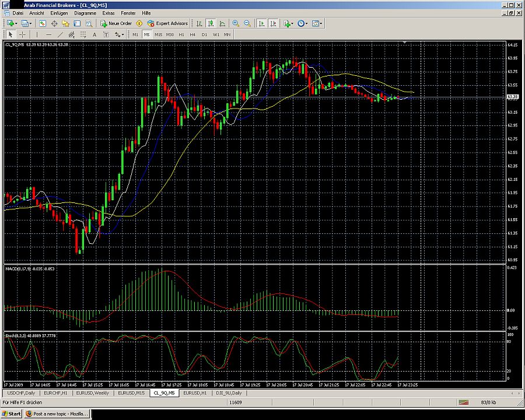Toggle the M15 timeframe button
The image size is (525, 420).
(158, 34)
